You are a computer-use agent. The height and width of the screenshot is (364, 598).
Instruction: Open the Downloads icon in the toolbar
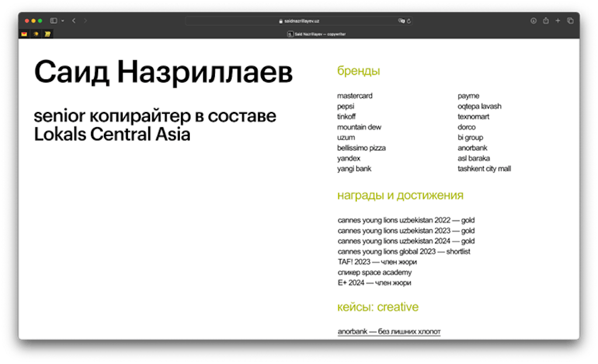[533, 20]
